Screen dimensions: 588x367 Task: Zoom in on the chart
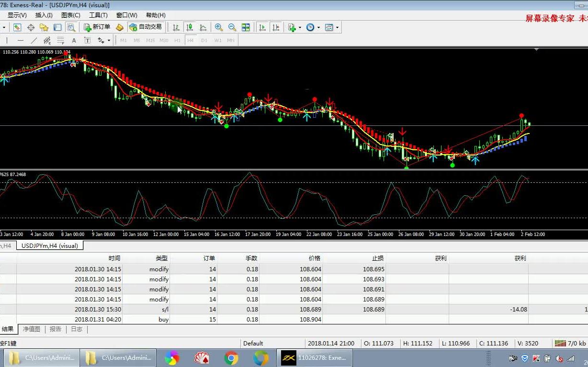[219, 27]
